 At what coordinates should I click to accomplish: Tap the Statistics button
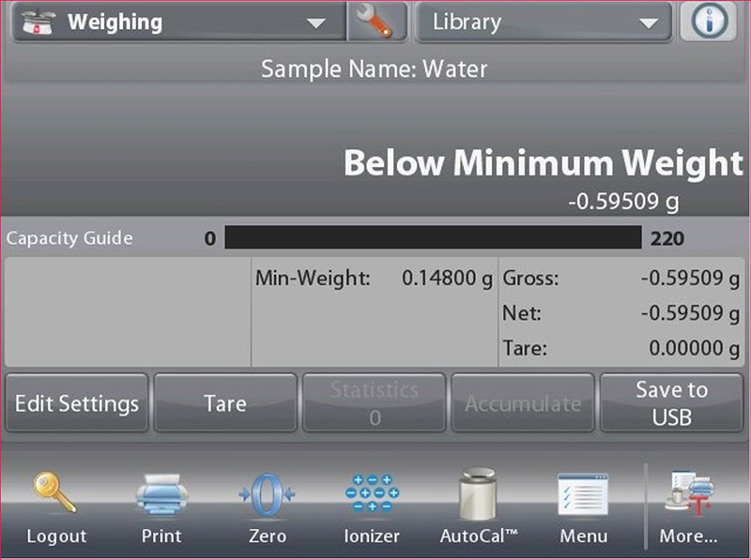(375, 403)
